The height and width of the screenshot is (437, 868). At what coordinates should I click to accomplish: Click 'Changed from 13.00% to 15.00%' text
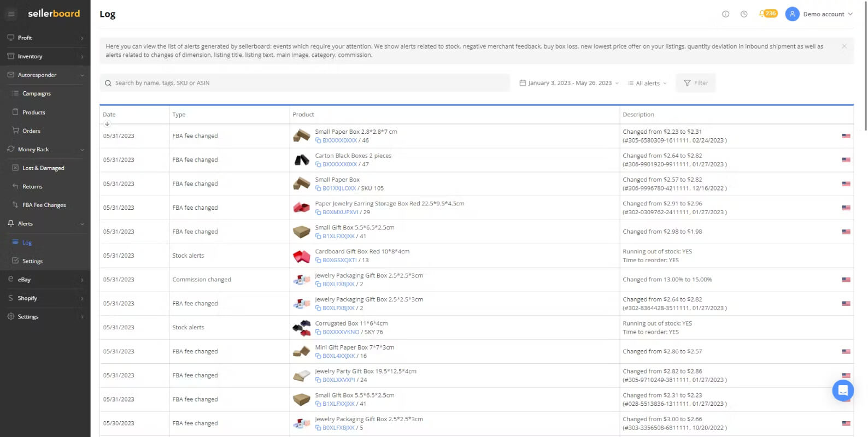coord(667,280)
